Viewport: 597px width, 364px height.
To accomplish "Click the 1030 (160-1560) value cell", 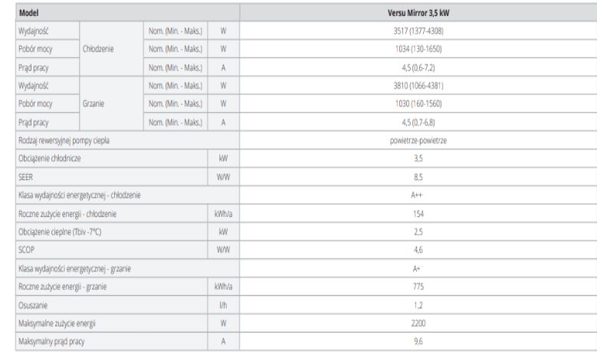I will [x=418, y=103].
